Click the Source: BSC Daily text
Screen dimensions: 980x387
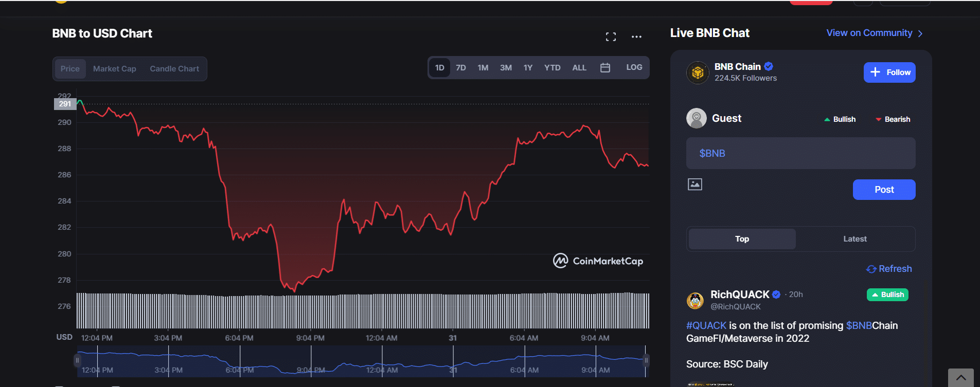click(x=727, y=364)
